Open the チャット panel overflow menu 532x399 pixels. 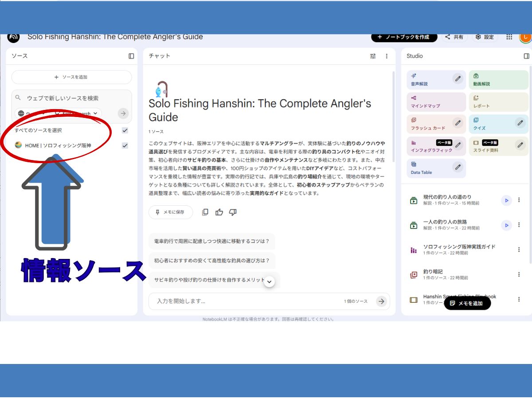(387, 56)
